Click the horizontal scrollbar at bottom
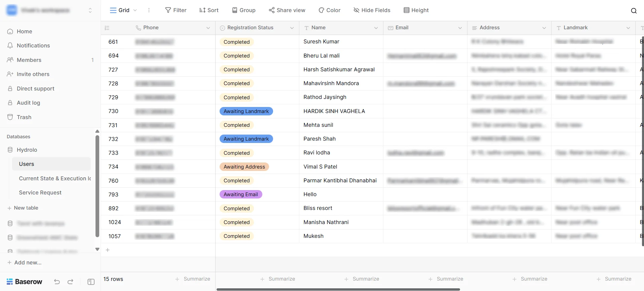The height and width of the screenshot is (291, 644). coord(338,289)
